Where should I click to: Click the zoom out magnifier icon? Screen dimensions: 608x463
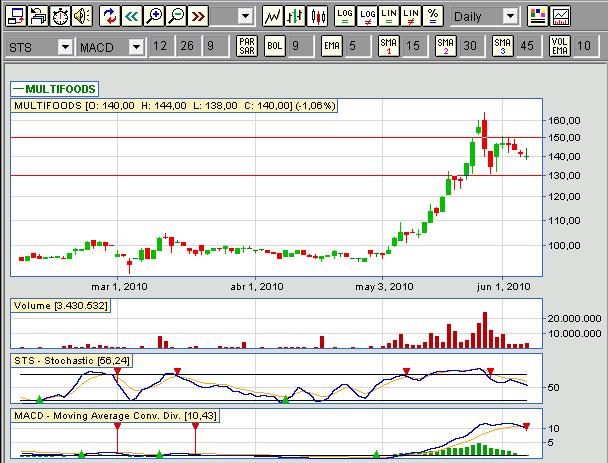coord(176,16)
